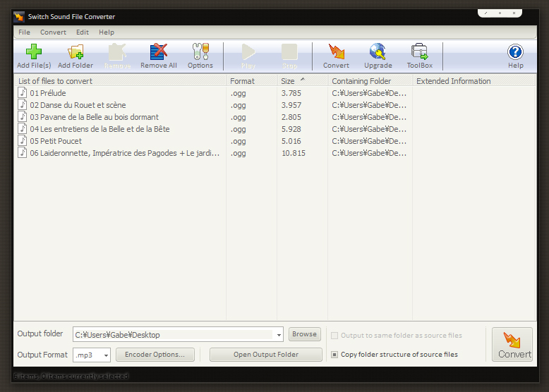Open the File menu
The height and width of the screenshot is (392, 549).
coord(24,32)
